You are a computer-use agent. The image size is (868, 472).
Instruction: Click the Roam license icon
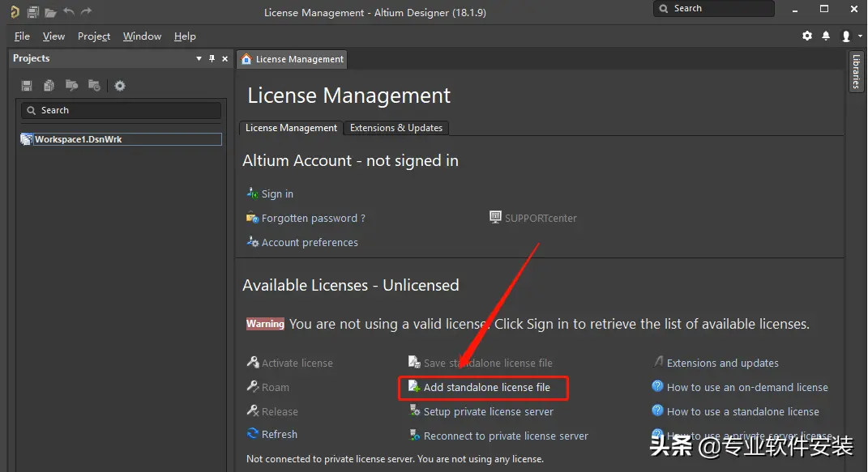(x=252, y=386)
